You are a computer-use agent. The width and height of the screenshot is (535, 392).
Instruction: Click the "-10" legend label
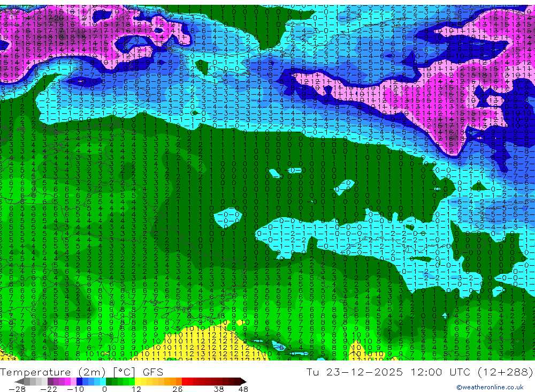(x=75, y=389)
